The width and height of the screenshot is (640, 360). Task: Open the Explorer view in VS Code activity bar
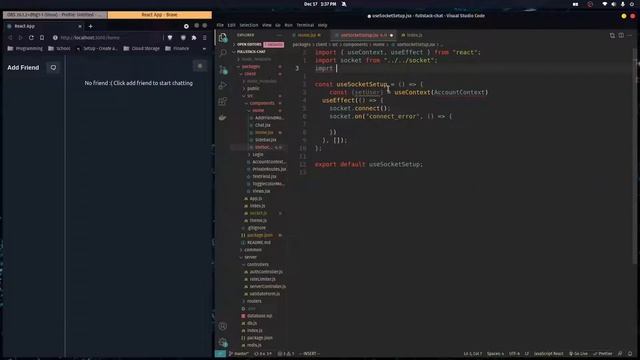coord(222,38)
